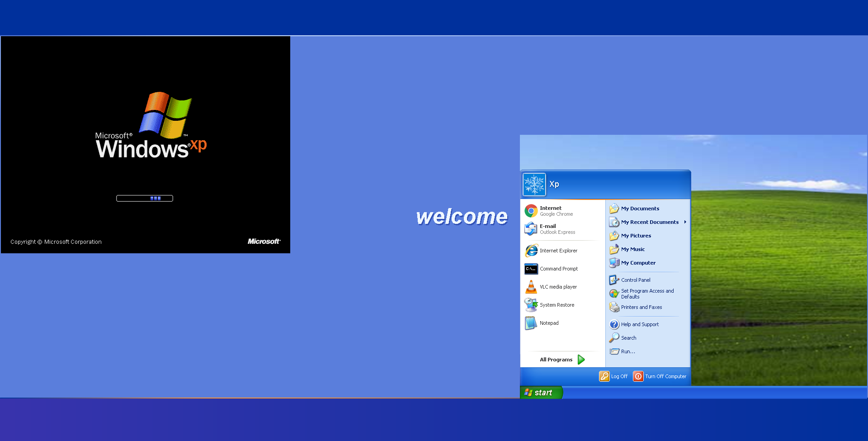Click the red Turn Off Computer icon
The width and height of the screenshot is (868, 441).
coord(638,376)
